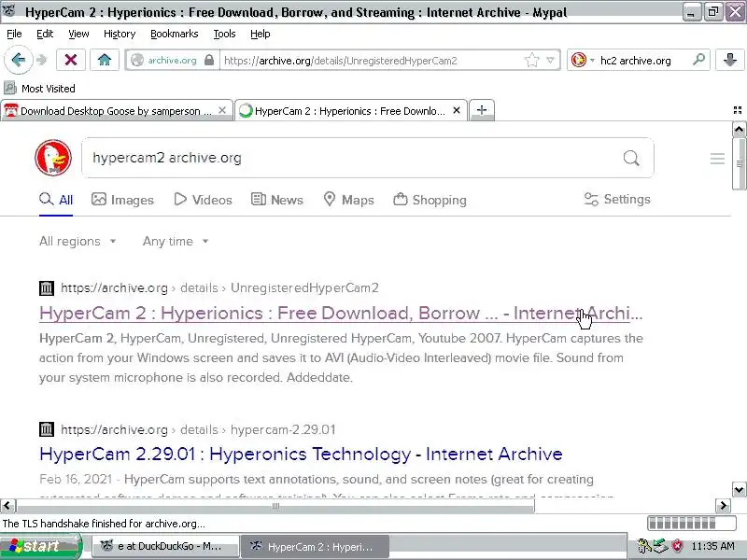Click archive.org hypercam-2.29.01 breadcrumb URL
The width and height of the screenshot is (747, 560).
[198, 429]
